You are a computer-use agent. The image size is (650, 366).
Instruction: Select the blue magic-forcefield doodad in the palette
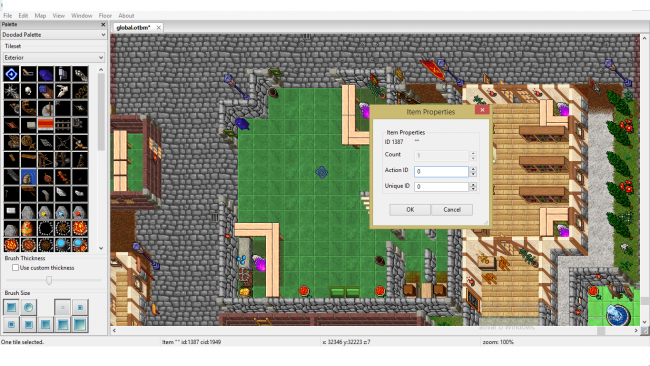[x=11, y=74]
